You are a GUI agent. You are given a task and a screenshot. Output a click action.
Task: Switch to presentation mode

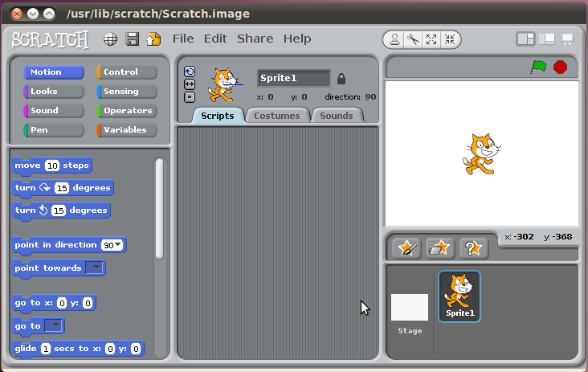point(567,39)
